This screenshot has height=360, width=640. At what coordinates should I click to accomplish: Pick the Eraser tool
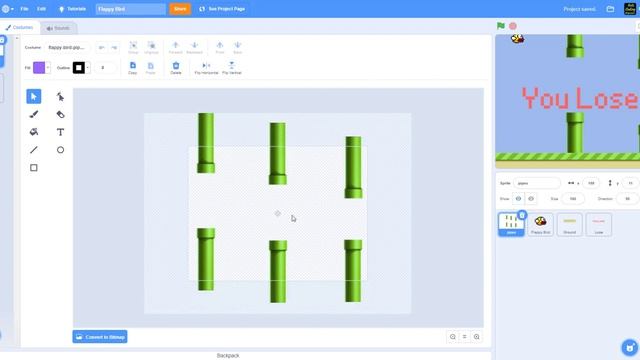[x=60, y=115]
